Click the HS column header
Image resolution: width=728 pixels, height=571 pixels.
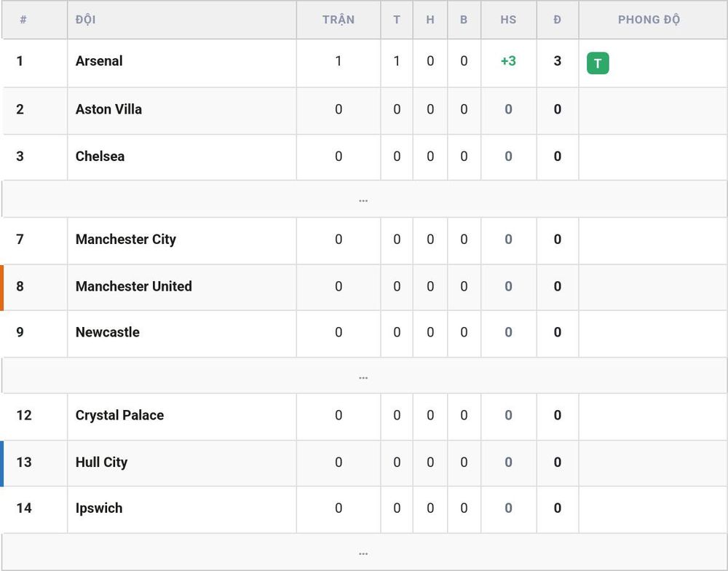(x=508, y=20)
